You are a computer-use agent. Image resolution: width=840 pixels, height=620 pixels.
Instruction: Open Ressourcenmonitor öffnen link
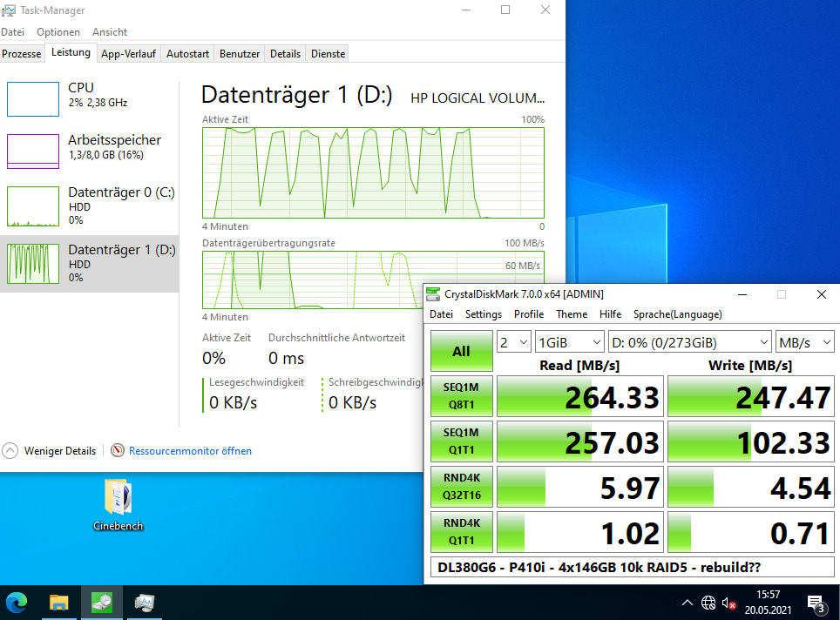pyautogui.click(x=190, y=451)
